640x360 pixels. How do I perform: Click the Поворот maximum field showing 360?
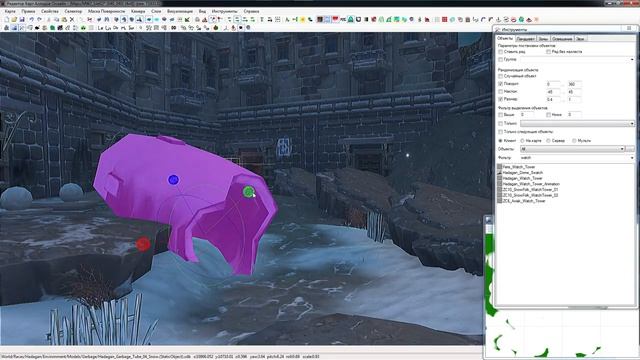click(x=575, y=84)
